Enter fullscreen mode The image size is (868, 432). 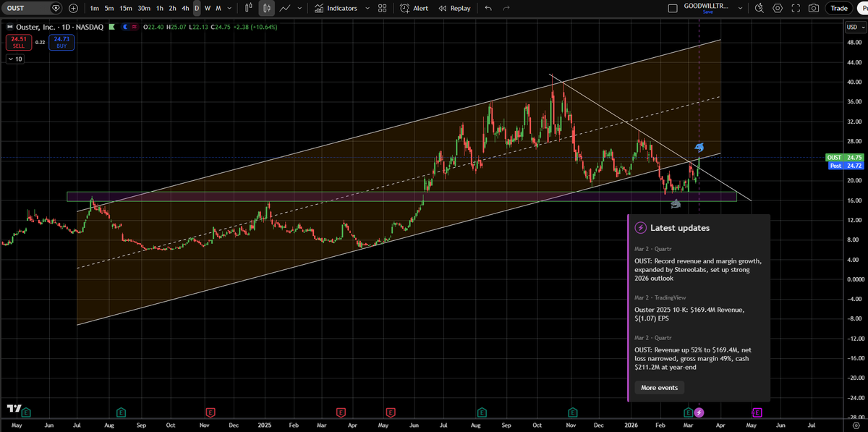796,8
